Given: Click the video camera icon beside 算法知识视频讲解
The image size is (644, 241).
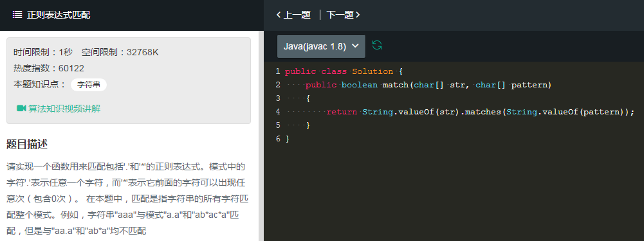Looking at the screenshot, I should pyautogui.click(x=21, y=109).
